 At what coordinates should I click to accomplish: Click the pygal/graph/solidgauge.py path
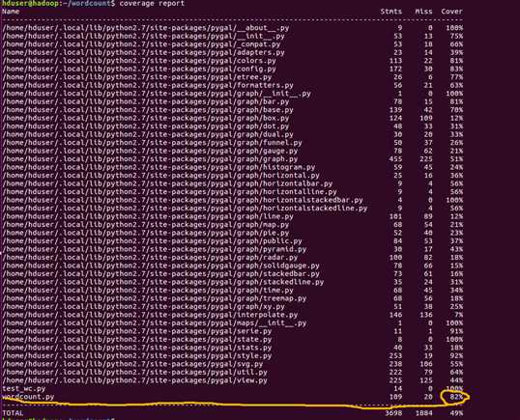[160, 266]
